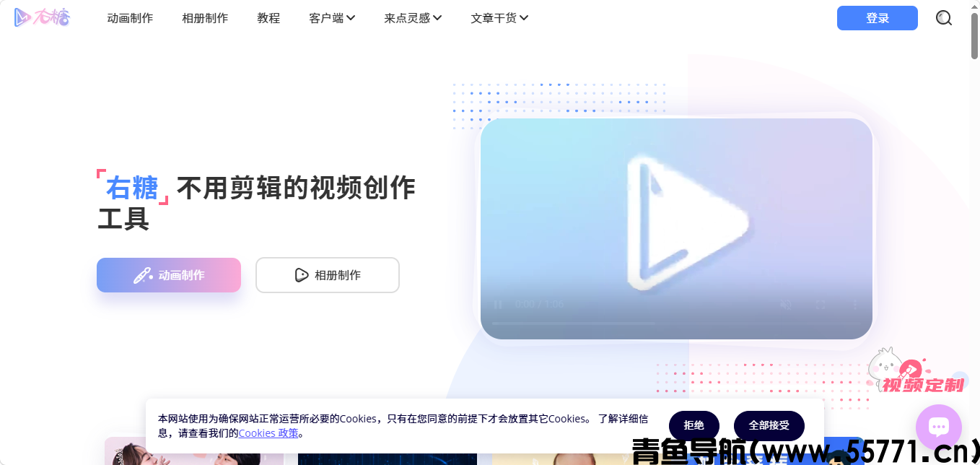Screen dimensions: 980x465
Task: Click the 右糖 logo in the header
Action: (43, 18)
